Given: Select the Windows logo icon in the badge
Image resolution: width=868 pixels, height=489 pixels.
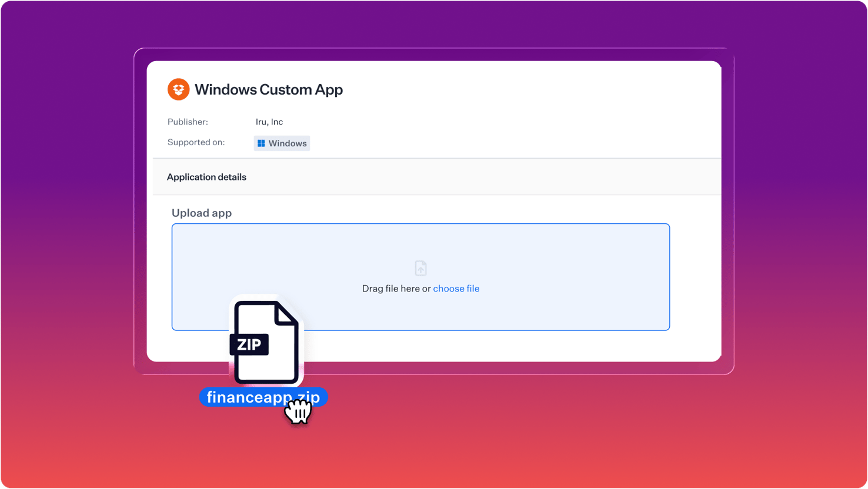Looking at the screenshot, I should (262, 143).
